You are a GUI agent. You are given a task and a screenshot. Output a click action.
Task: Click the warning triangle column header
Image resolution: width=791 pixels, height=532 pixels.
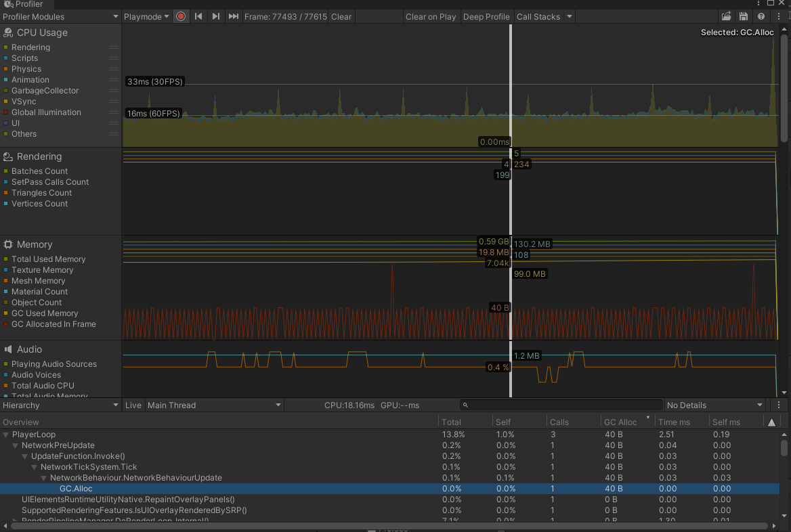click(x=771, y=422)
